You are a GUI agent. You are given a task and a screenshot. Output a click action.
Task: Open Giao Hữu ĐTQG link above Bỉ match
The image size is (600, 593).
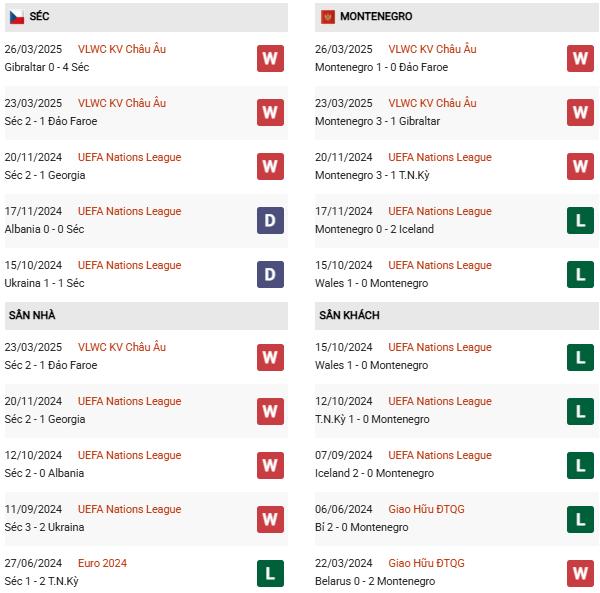426,509
